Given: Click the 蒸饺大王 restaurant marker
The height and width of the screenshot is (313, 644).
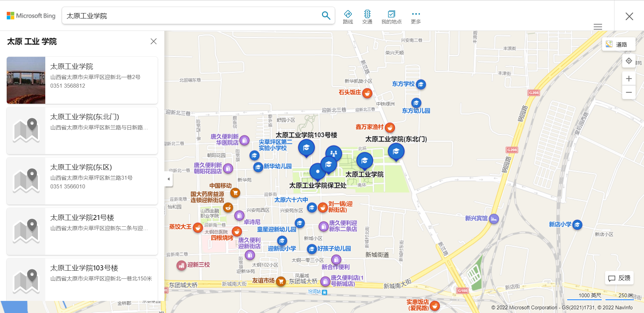Looking at the screenshot, I should coord(198,228).
